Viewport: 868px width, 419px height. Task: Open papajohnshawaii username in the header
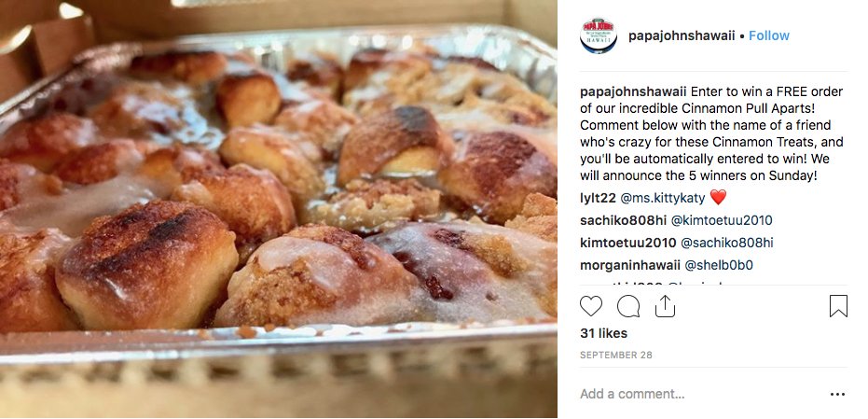click(x=682, y=35)
